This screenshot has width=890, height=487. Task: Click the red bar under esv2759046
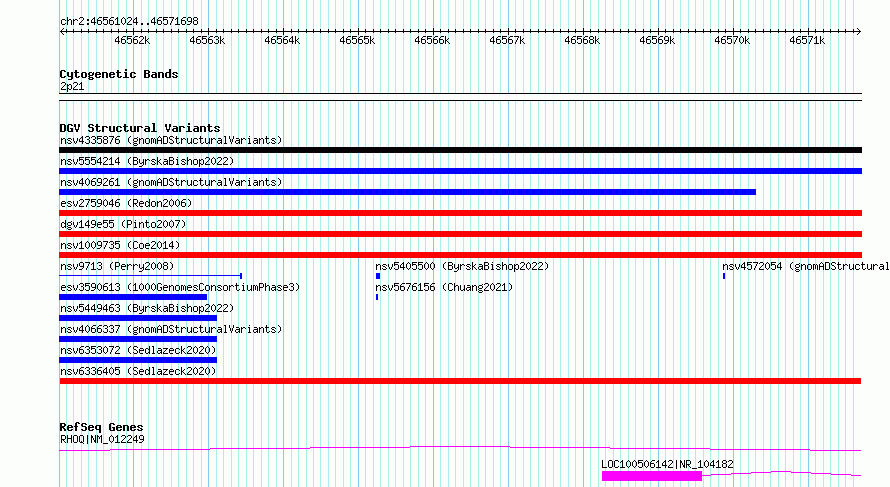[460, 213]
